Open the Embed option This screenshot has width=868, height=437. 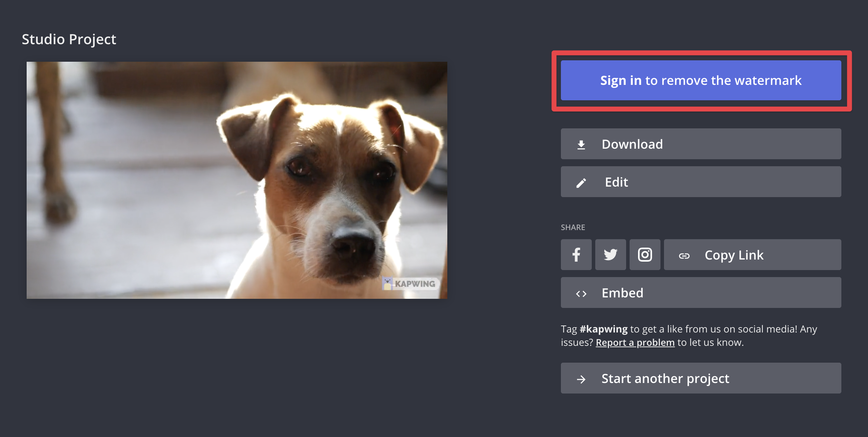click(622, 293)
